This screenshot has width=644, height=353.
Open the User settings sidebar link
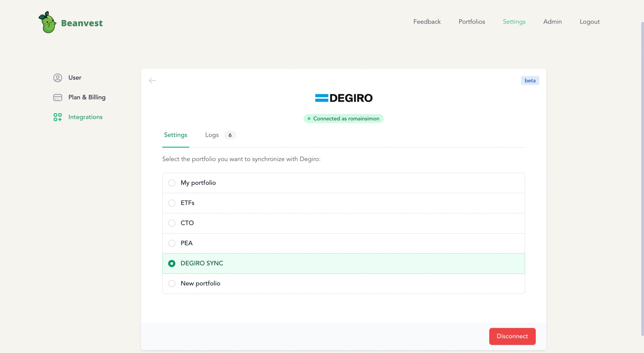pos(74,78)
